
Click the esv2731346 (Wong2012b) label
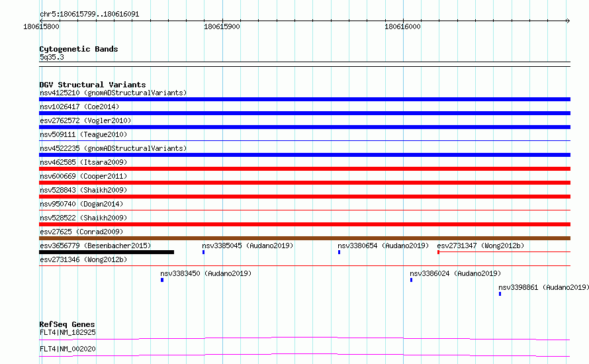tap(83, 259)
